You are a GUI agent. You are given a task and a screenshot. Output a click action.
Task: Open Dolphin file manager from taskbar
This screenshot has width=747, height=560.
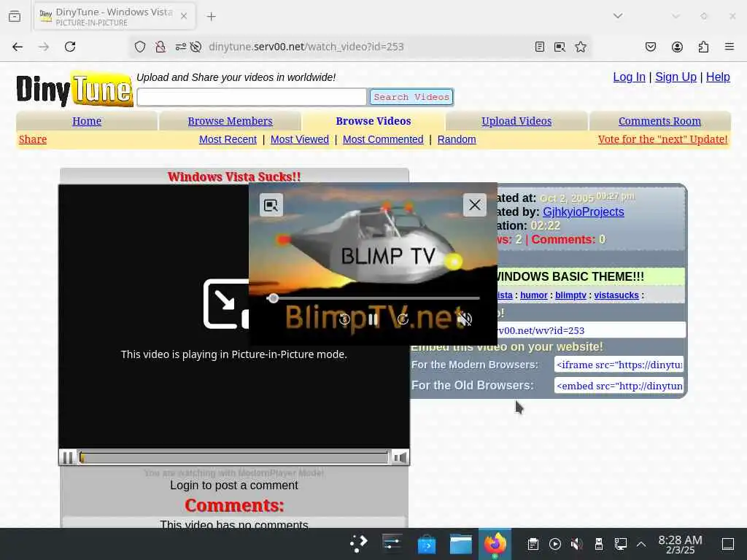coord(461,544)
